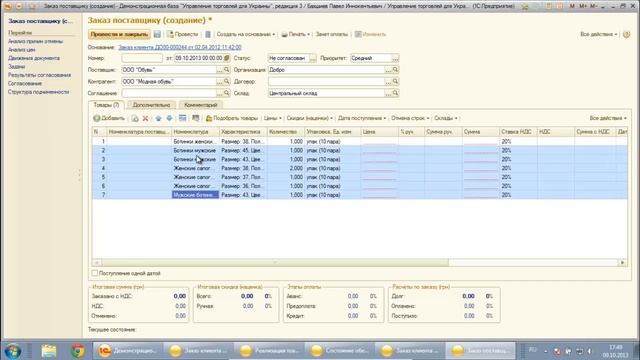Move row up with blue up arrow
Screen dimensions: 640x360
pyautogui.click(x=158, y=118)
